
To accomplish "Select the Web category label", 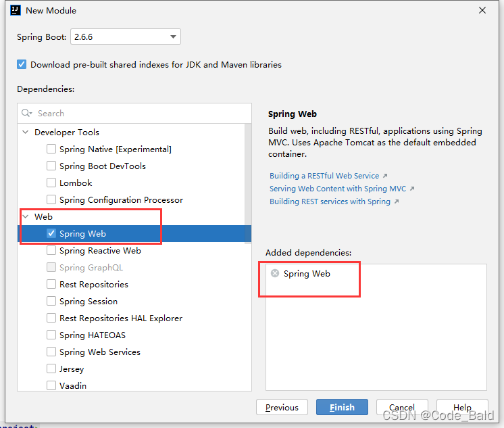I will click(x=43, y=216).
